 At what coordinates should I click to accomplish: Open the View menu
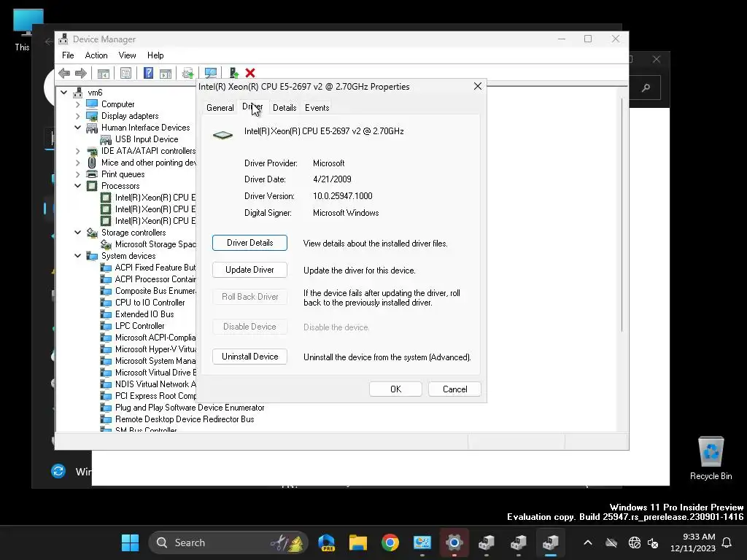tap(127, 55)
